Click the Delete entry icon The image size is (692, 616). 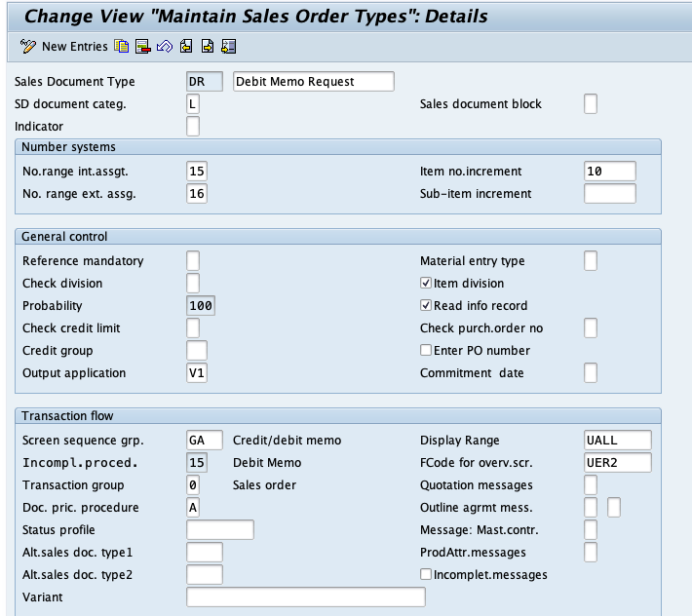[x=143, y=47]
